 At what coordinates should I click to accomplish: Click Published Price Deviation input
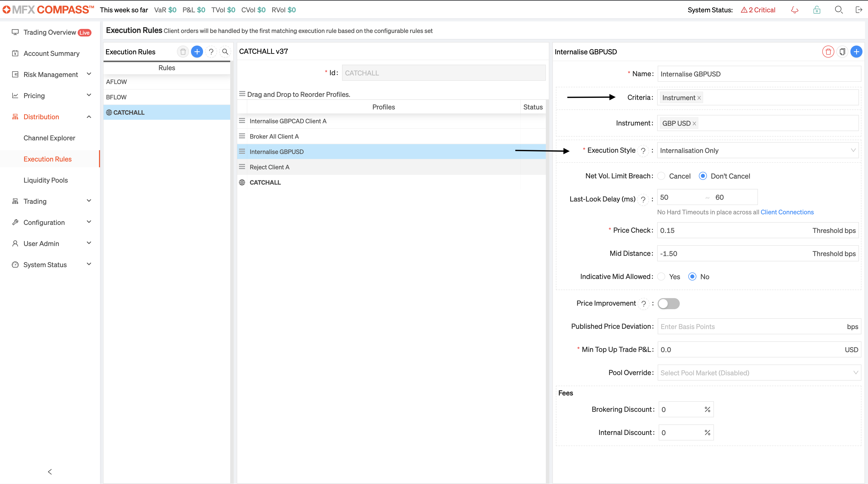tap(759, 327)
